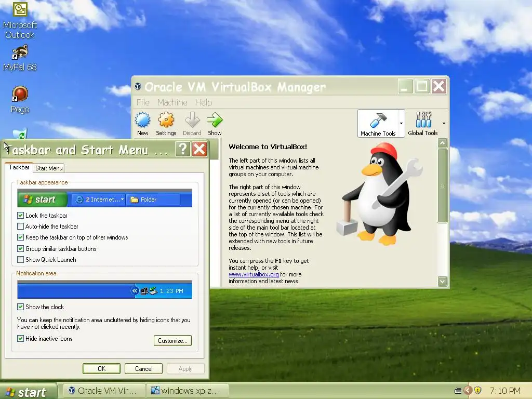
Task: Click the Taskbar appearance group label
Action: (42, 182)
